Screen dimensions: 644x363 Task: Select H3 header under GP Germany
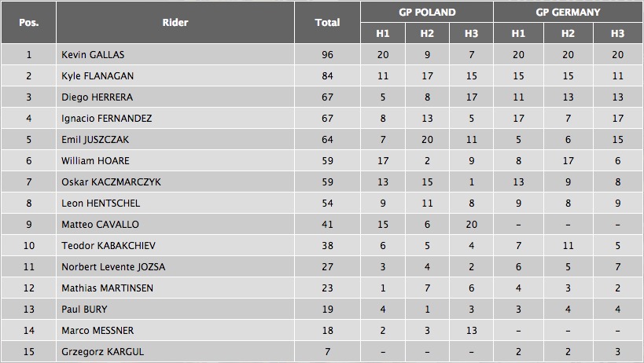(x=617, y=34)
